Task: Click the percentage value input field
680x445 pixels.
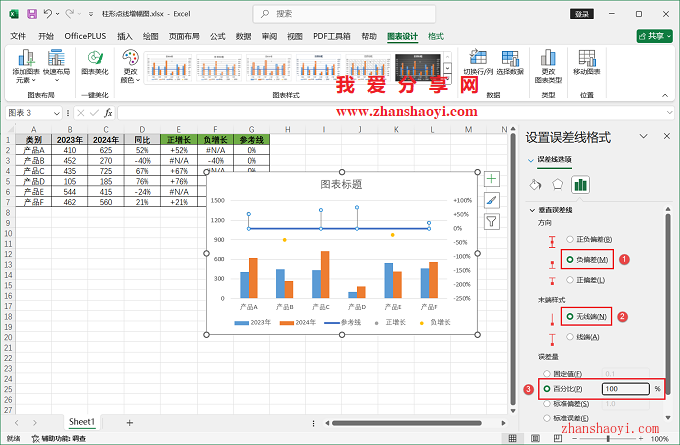Action: click(626, 389)
